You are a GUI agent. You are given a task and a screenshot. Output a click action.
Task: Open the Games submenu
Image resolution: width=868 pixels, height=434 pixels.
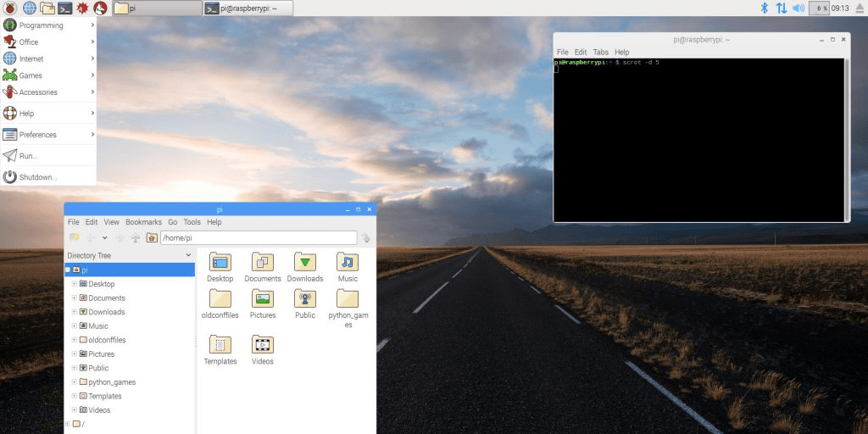point(48,75)
